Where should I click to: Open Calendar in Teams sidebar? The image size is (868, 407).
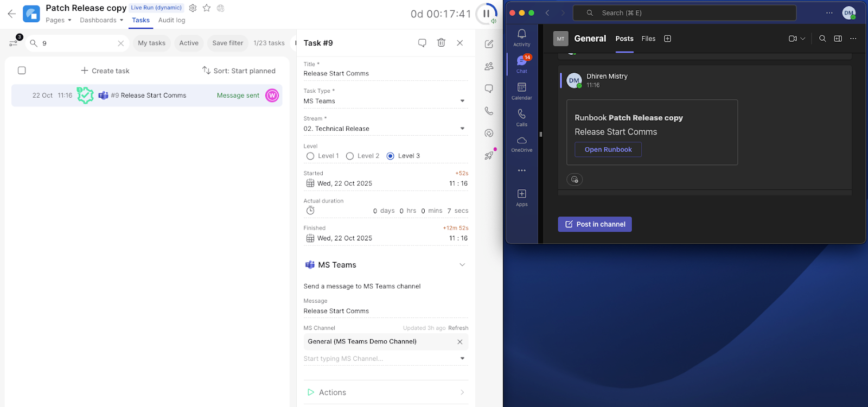point(522,91)
